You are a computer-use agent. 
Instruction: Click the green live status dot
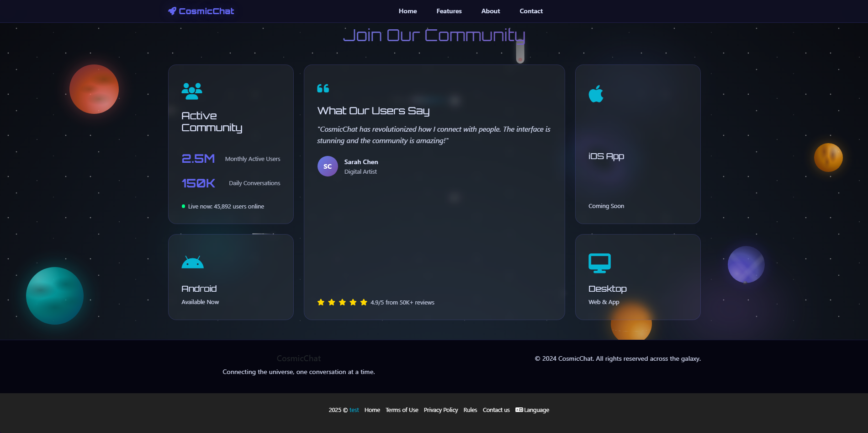[184, 207]
